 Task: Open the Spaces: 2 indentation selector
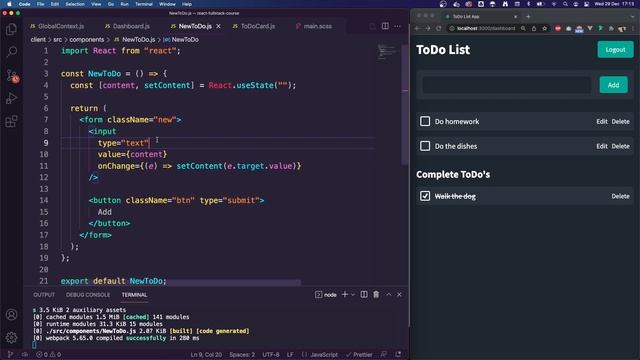(x=242, y=354)
